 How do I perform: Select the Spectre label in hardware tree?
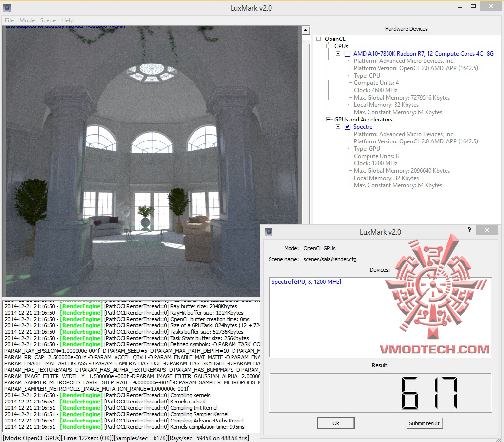point(363,127)
